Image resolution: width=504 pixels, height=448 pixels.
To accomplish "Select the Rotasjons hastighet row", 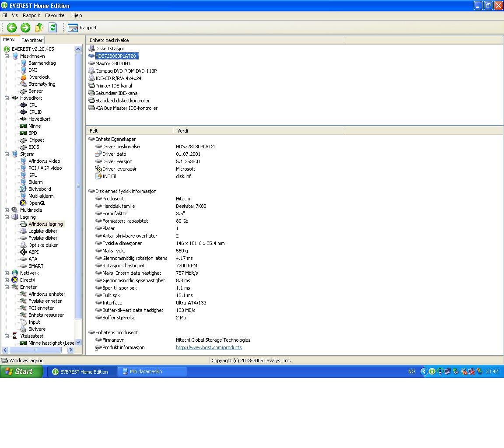I will 146,266.
